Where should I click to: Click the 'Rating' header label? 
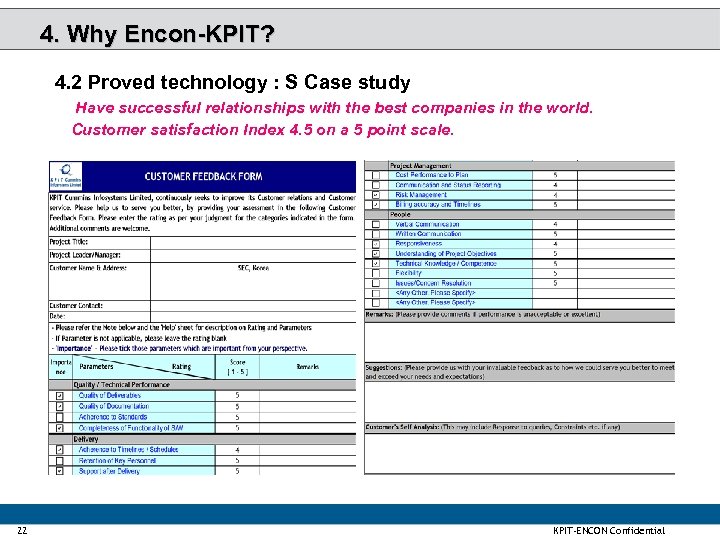181,366
